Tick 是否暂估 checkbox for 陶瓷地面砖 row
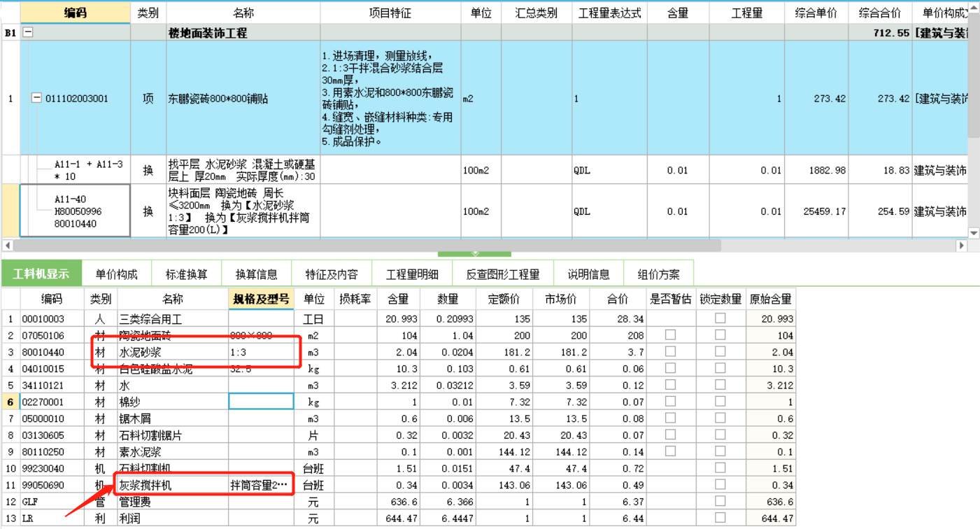980x529 pixels. 670,335
